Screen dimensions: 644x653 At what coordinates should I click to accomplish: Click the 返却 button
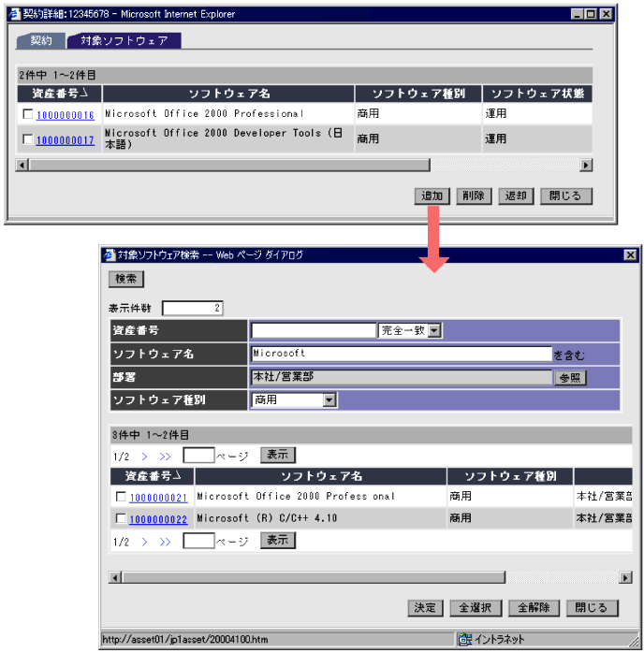click(x=516, y=196)
